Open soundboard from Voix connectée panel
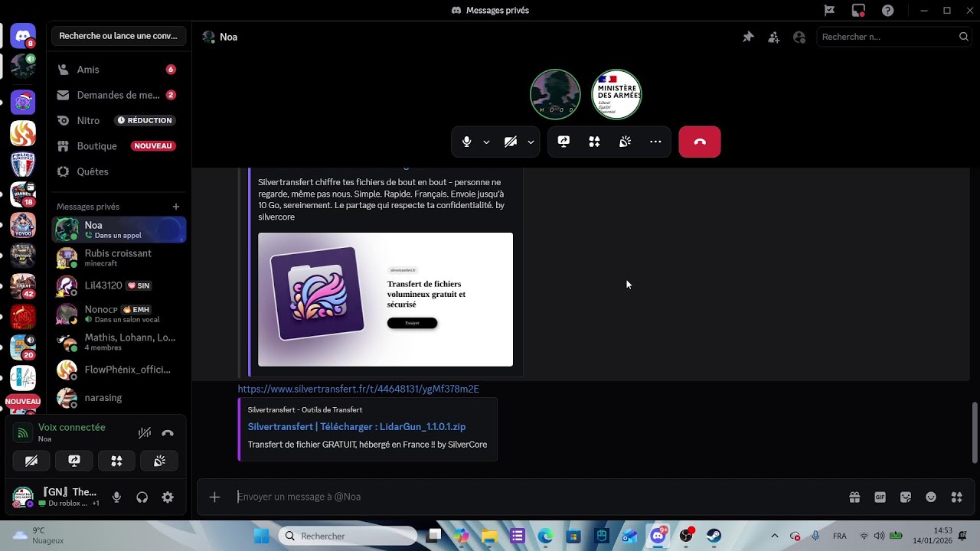The image size is (980, 551). click(159, 461)
